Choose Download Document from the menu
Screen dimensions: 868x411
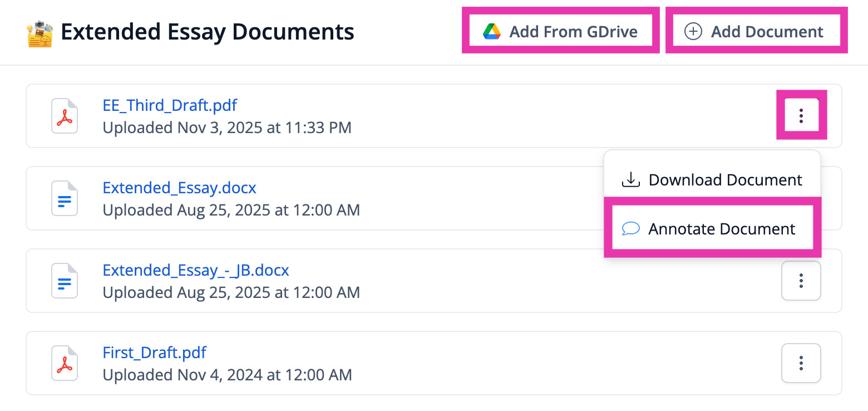coord(712,180)
